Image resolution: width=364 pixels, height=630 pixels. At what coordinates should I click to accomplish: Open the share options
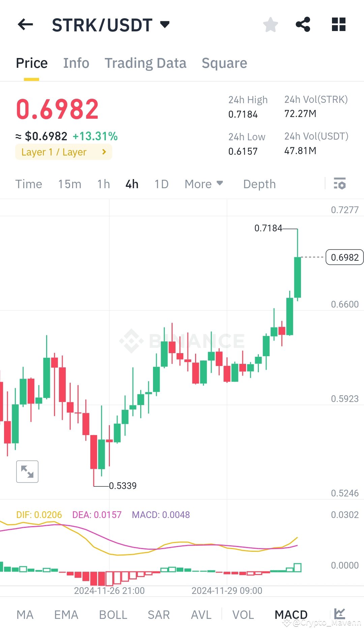click(x=303, y=24)
